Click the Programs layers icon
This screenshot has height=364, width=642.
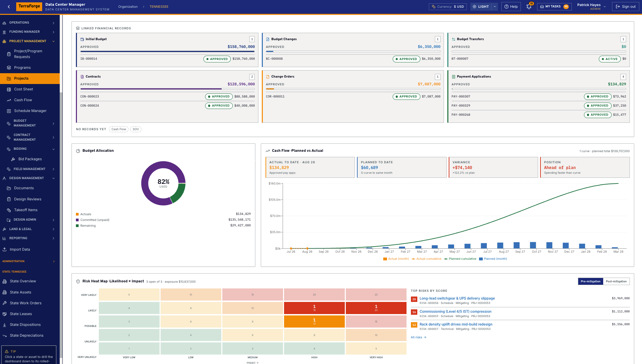[9, 67]
